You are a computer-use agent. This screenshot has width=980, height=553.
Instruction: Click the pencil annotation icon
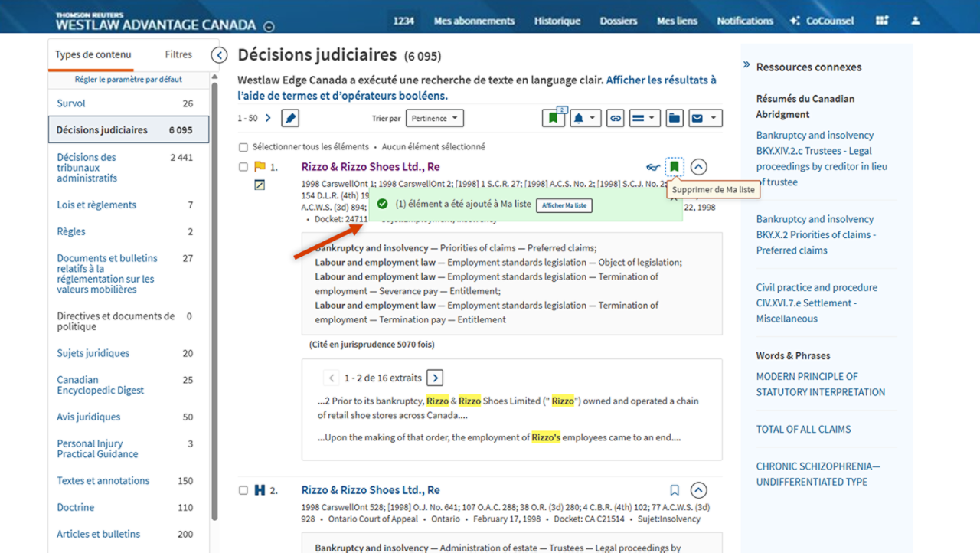[290, 119]
